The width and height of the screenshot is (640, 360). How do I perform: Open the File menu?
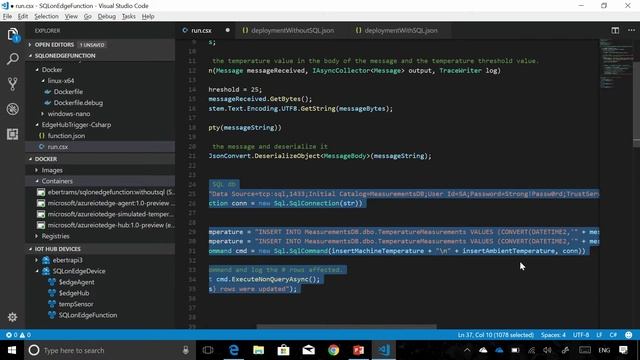click(x=7, y=16)
